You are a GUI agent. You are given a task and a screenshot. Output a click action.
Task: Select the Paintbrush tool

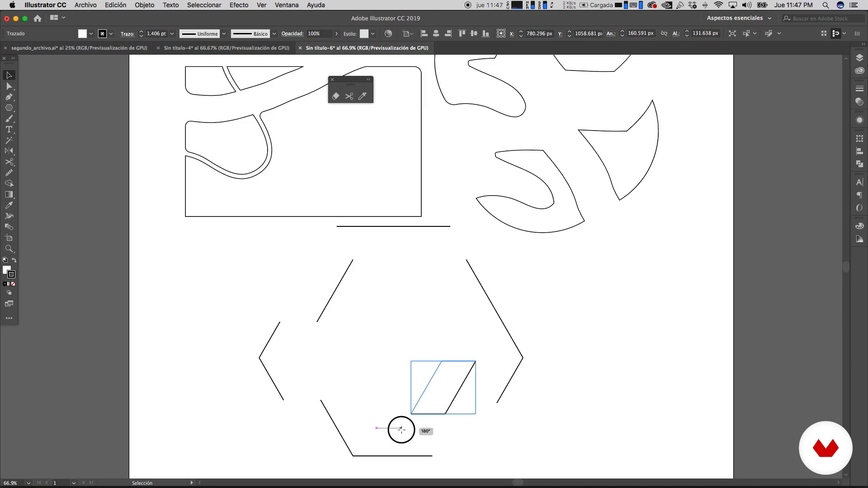click(x=9, y=118)
